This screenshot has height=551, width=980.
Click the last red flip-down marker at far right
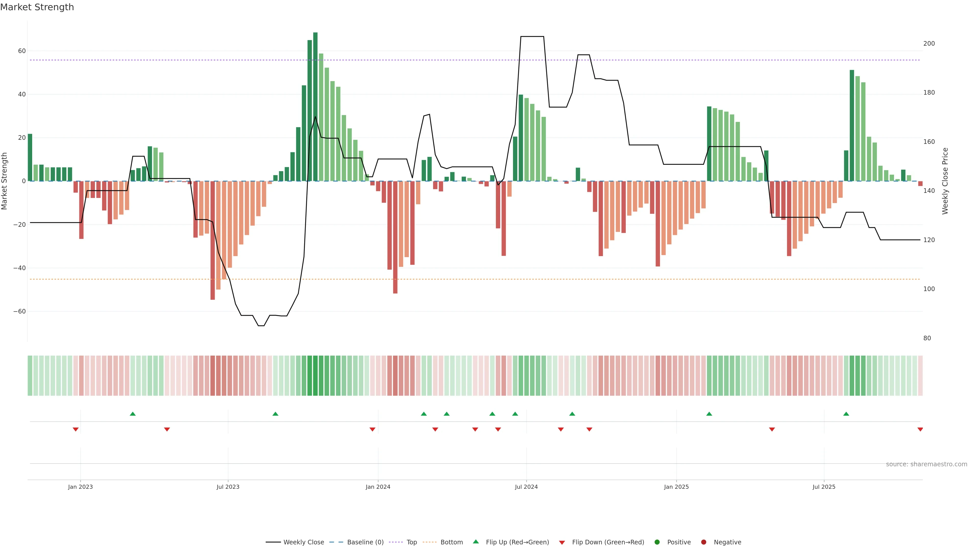click(920, 429)
